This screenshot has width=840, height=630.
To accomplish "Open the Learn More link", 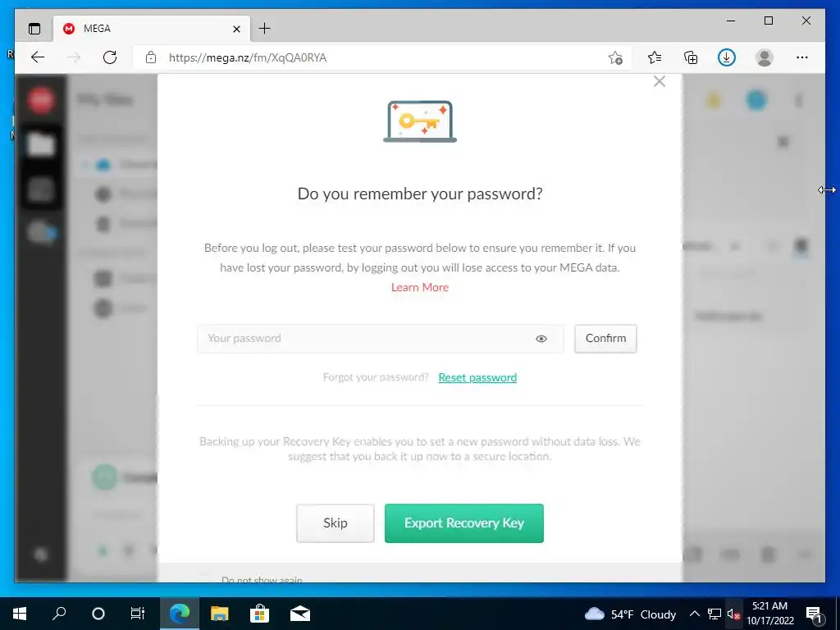I will [419, 287].
